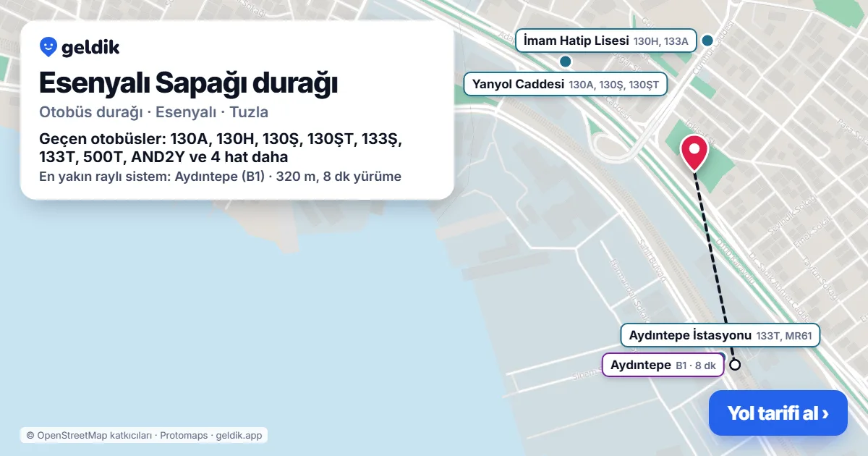Select the Aydıntepe B1 rail label

663,366
